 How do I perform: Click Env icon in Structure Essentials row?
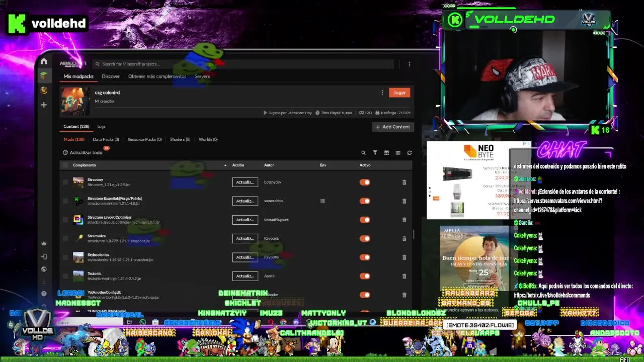(x=323, y=201)
